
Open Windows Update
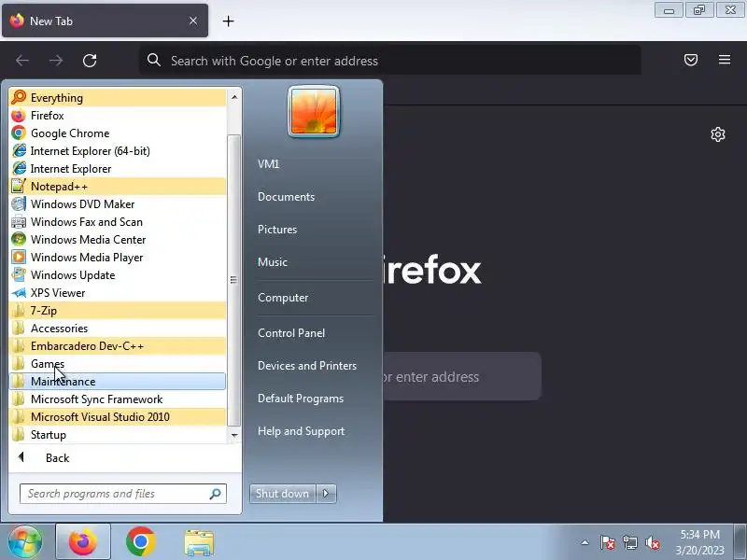[x=118, y=274]
